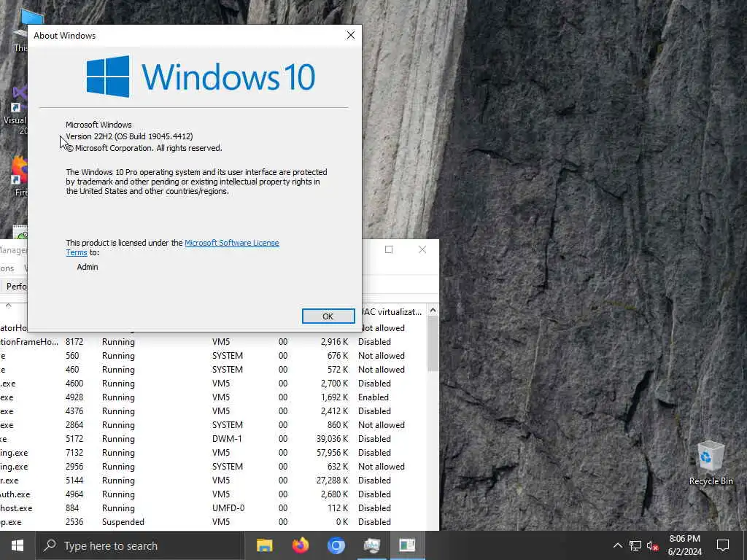Select the Visual Studio desktop shortcut
The image size is (747, 560).
point(15,111)
